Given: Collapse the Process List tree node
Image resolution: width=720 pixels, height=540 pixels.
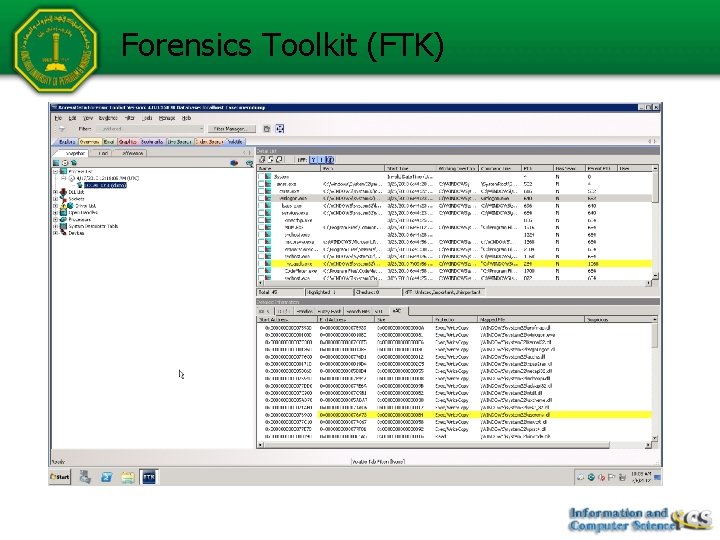Looking at the screenshot, I should click(x=56, y=171).
